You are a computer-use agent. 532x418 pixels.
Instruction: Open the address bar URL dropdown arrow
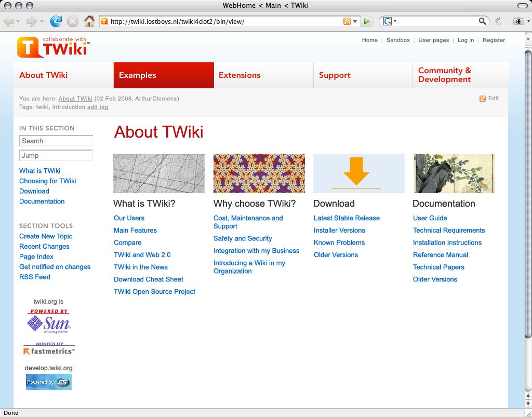pyautogui.click(x=355, y=21)
